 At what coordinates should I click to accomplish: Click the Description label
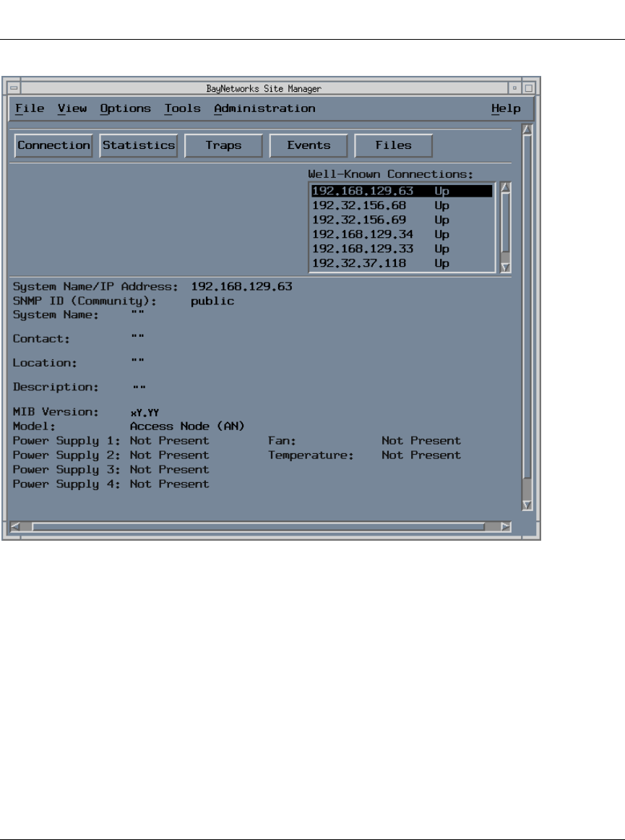(56, 387)
